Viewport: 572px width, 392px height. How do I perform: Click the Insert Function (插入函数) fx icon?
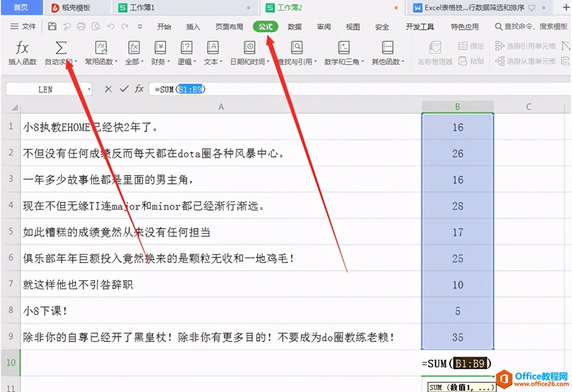(22, 48)
